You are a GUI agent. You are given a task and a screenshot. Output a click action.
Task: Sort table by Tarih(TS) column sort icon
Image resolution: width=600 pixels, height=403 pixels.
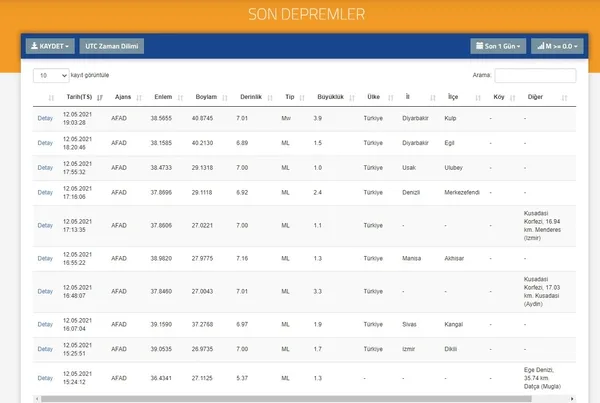[100, 98]
